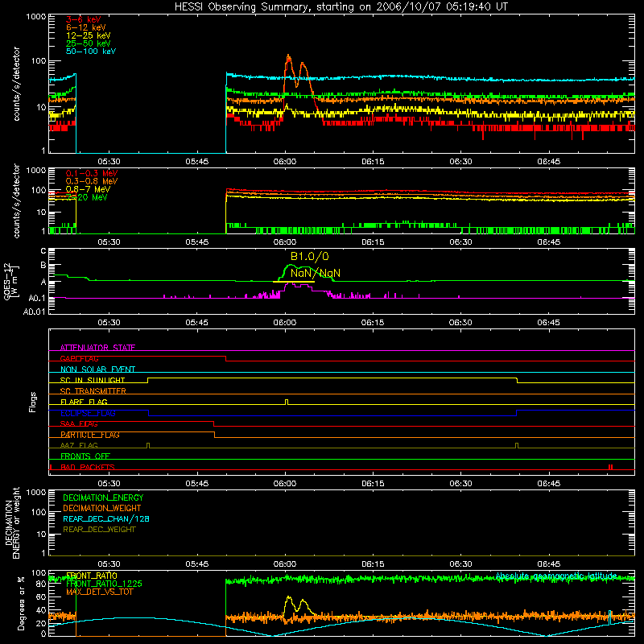Click the 05:30 tick label under the Flags panel
Image resolution: width=644 pixels, height=644 pixels.
point(109,484)
